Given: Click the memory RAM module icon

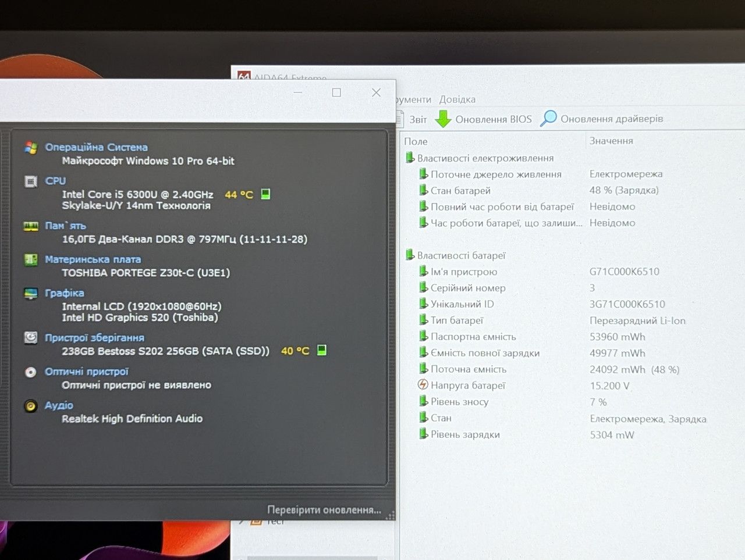Looking at the screenshot, I should pyautogui.click(x=31, y=226).
